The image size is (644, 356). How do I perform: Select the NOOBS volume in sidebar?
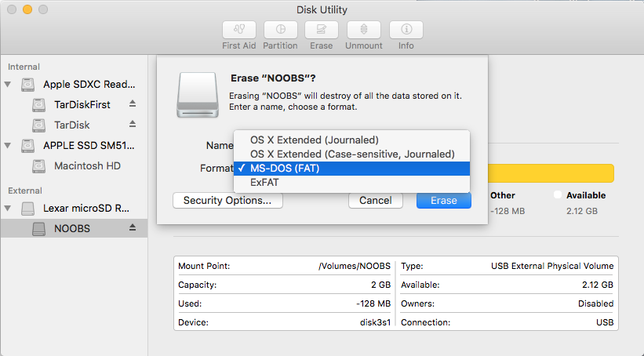tap(74, 228)
